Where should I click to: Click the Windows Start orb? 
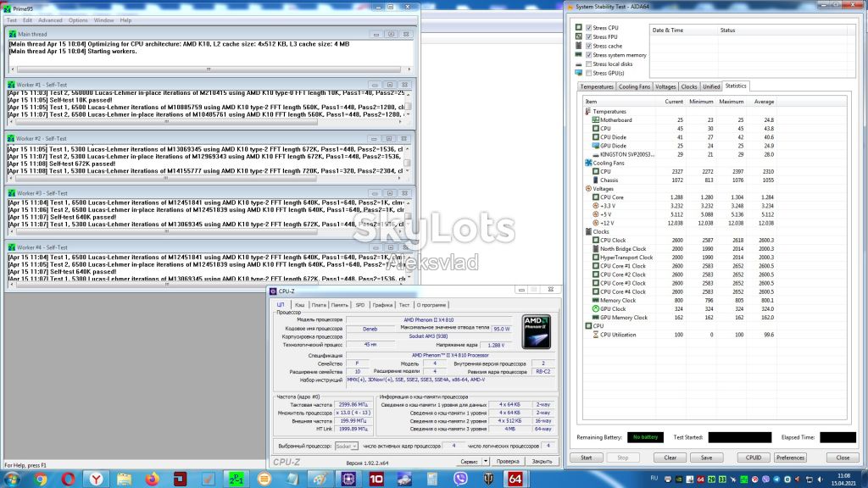(12, 480)
